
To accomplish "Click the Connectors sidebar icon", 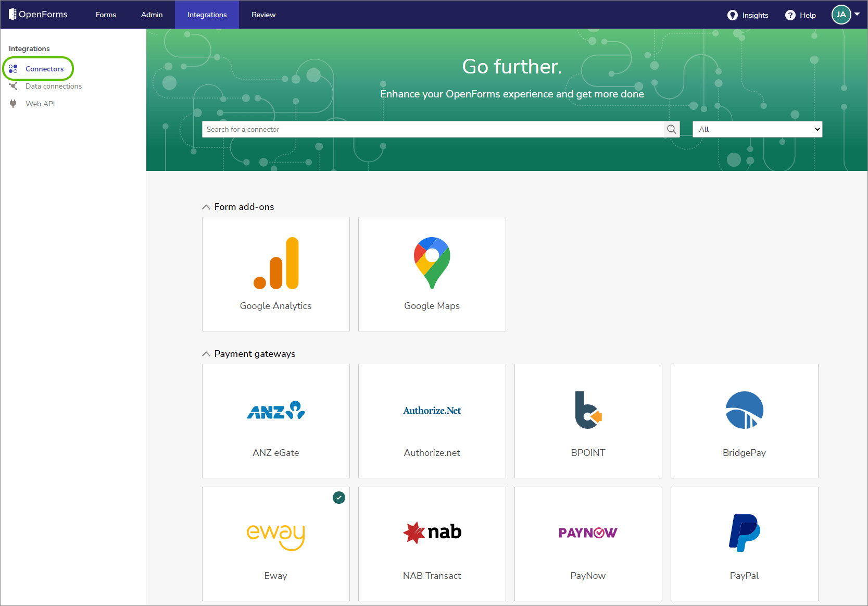I will 14,69.
